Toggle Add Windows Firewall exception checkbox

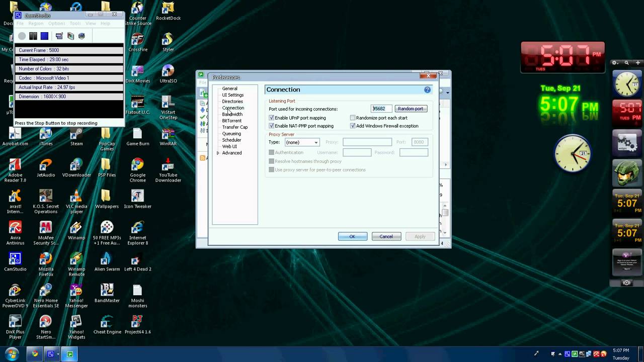pyautogui.click(x=353, y=126)
